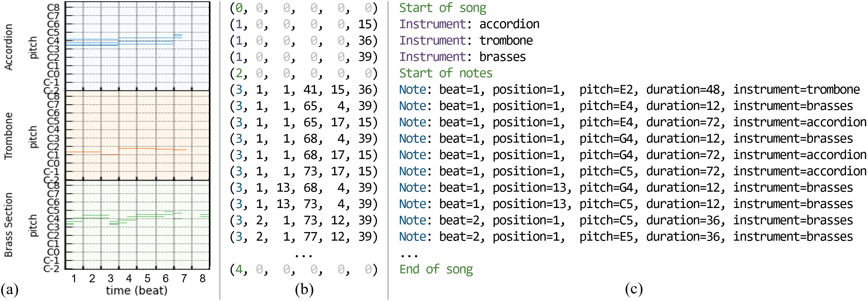Image resolution: width=868 pixels, height=301 pixels.
Task: Click the tuple (3, 1, 1, 41, 15, 36)
Action: pyautogui.click(x=304, y=89)
